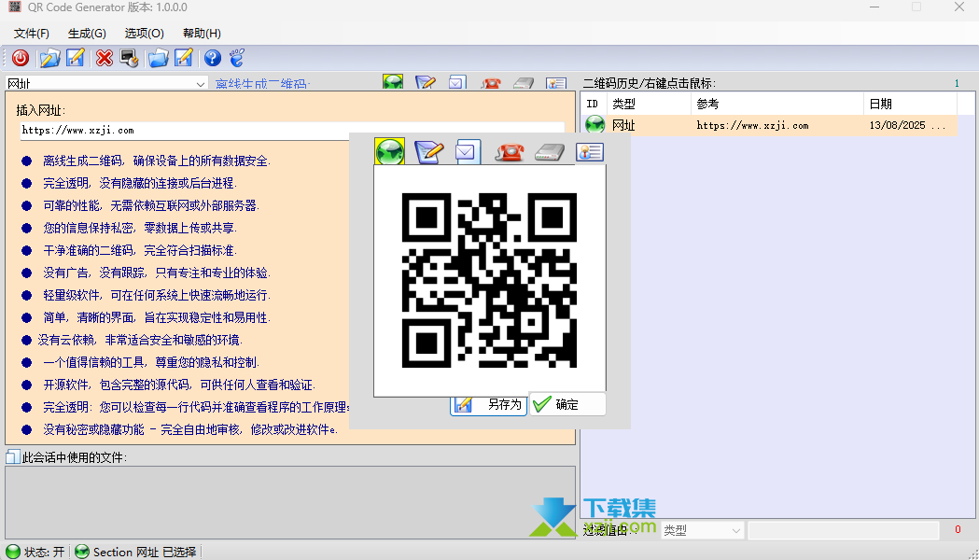
Task: Open the 选项(O) menu
Action: (145, 33)
